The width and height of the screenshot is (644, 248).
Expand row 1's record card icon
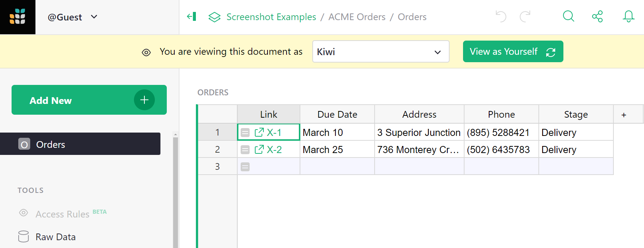coord(245,132)
